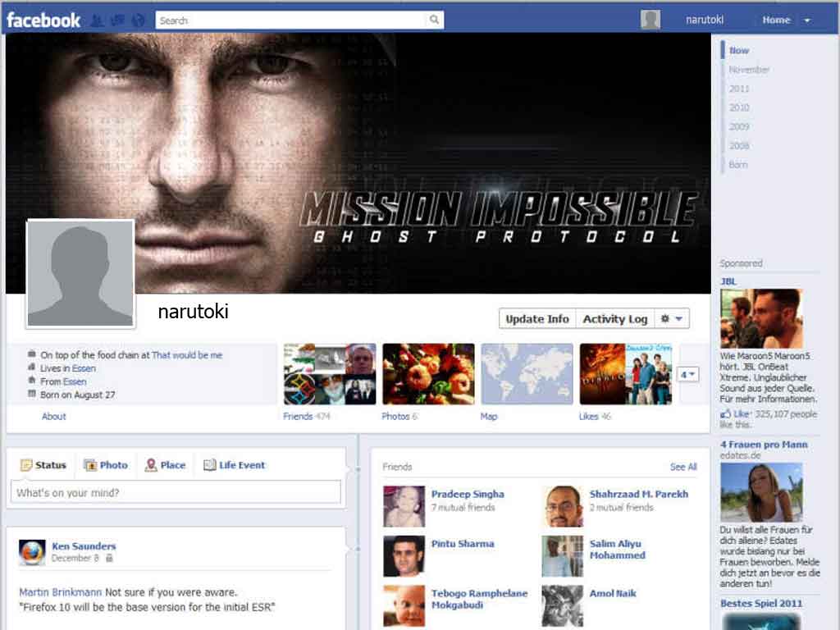
Task: Click the small user avatar in top bar
Action: [x=651, y=20]
